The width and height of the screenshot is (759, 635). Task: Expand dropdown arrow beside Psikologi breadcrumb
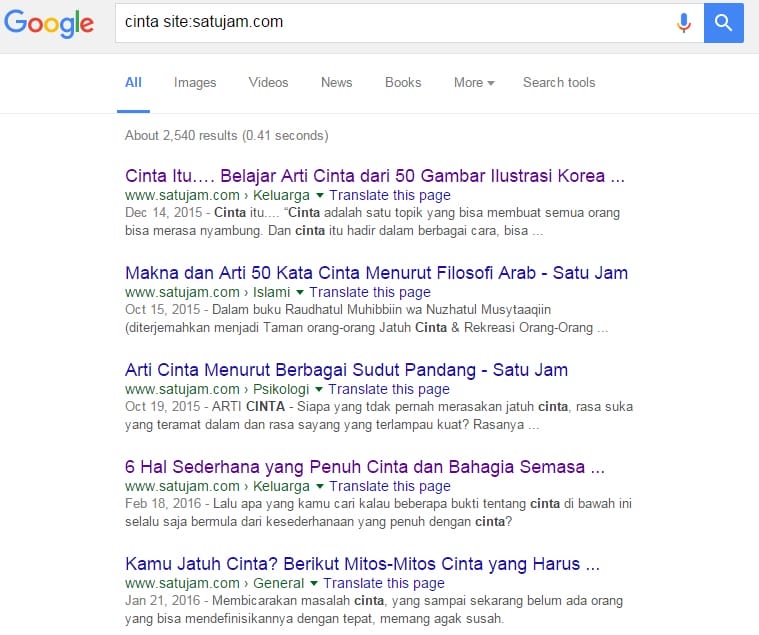click(319, 390)
